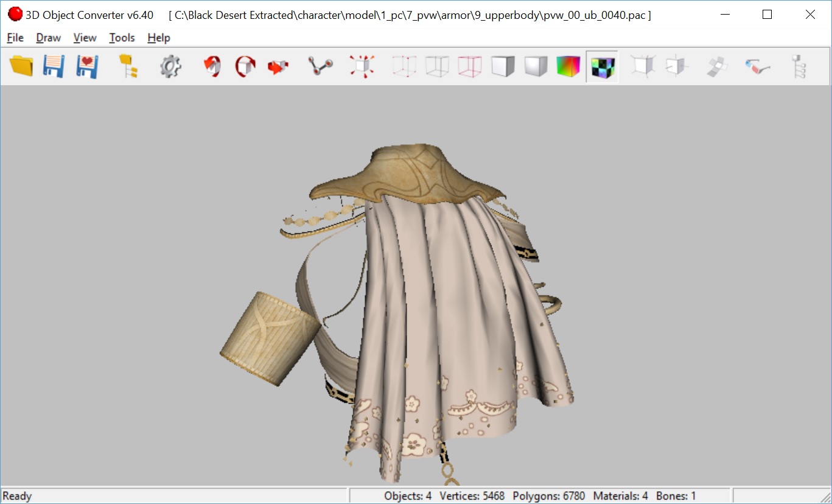832x504 pixels.
Task: Click the object hierarchy tree icon
Action: pyautogui.click(x=798, y=66)
